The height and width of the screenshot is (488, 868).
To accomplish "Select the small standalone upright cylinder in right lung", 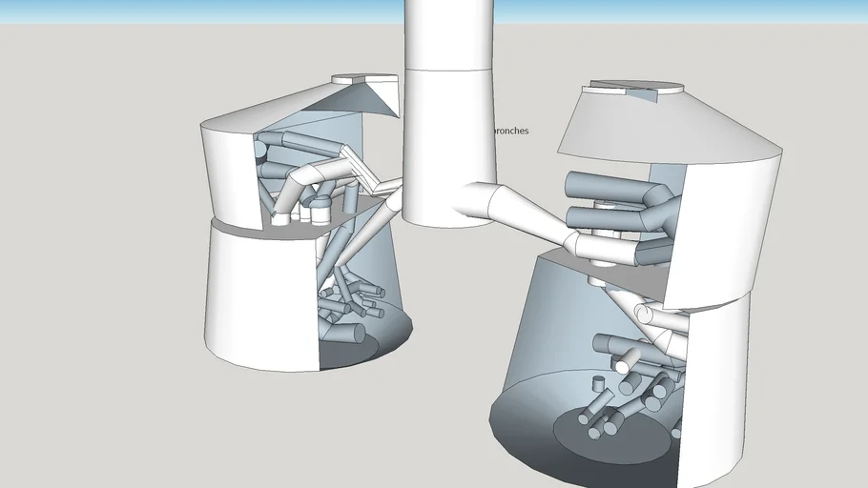I will (x=599, y=384).
